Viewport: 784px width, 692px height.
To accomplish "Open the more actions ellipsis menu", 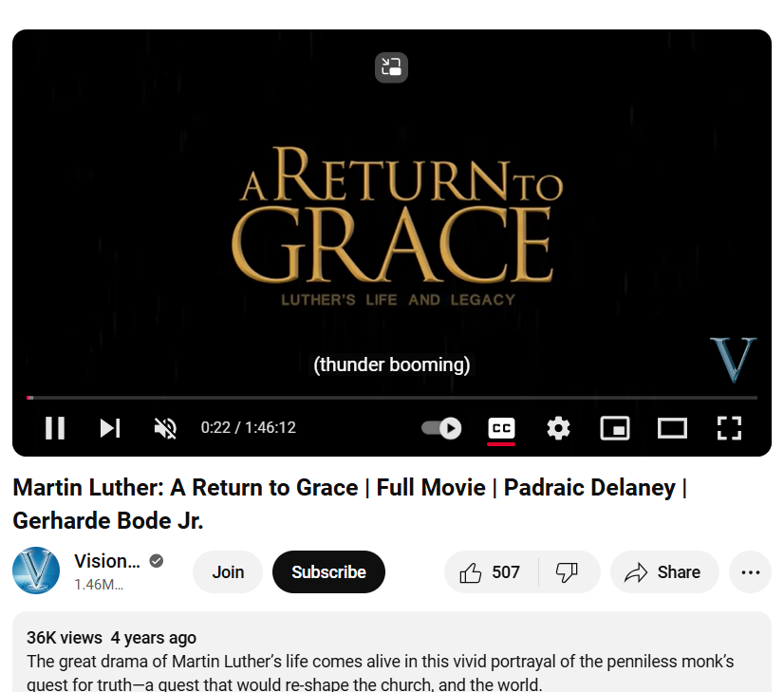I will point(750,572).
